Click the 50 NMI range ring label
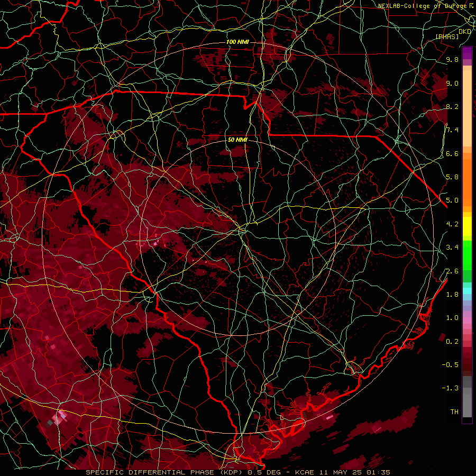The height and width of the screenshot is (476, 476). click(237, 140)
